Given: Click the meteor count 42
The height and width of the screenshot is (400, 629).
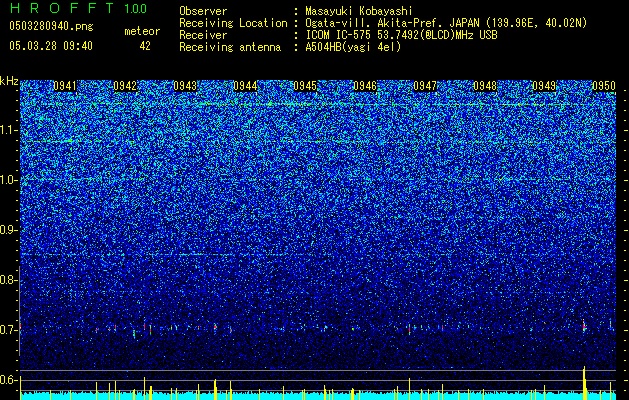Looking at the screenshot, I should pos(145,46).
